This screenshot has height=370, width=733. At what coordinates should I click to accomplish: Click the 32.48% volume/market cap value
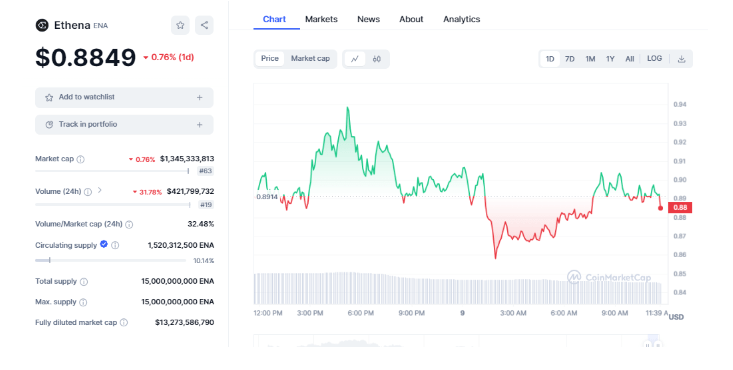tap(201, 225)
